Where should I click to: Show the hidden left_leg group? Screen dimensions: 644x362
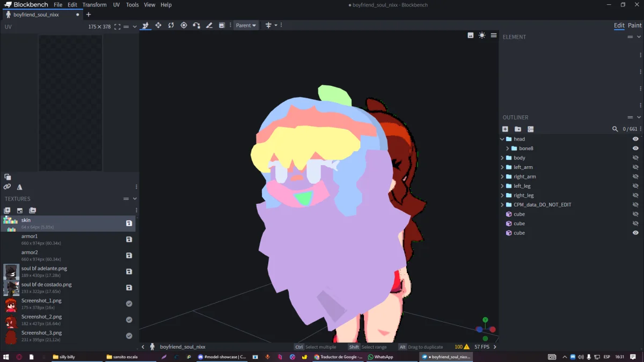635,186
